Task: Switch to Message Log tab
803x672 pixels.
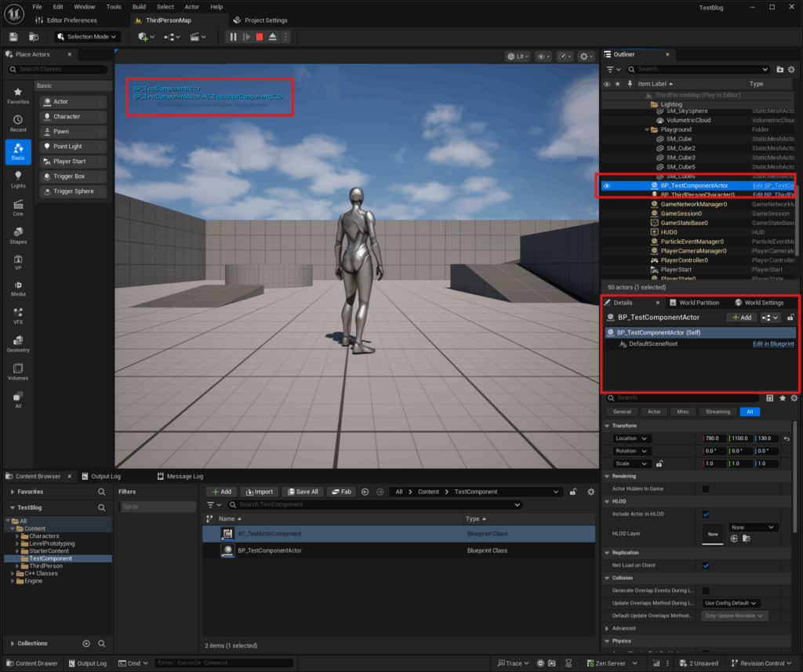Action: click(x=180, y=476)
